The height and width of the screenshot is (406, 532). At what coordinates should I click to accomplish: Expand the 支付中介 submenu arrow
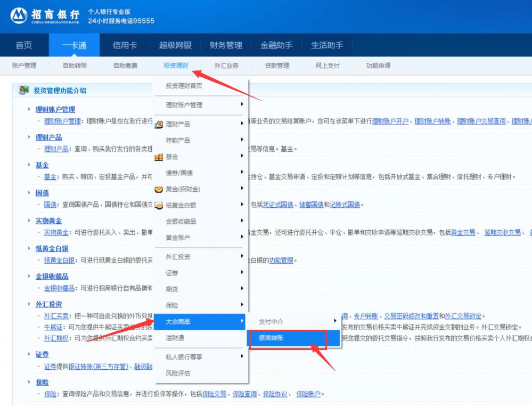point(335,320)
